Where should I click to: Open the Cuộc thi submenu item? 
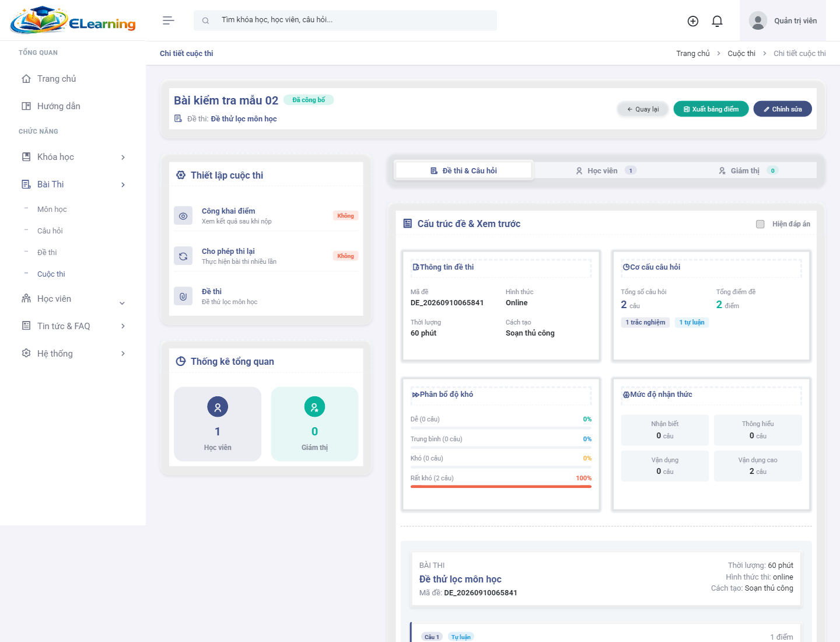pos(51,274)
